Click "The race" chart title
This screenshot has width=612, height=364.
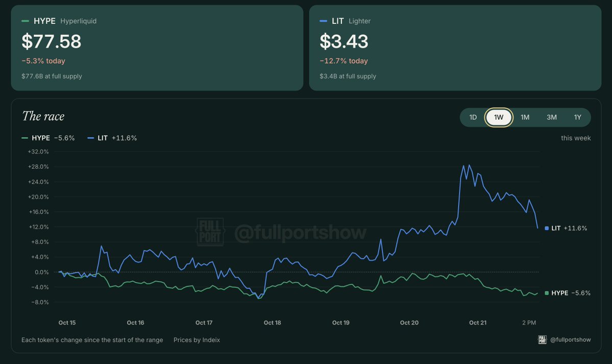(x=43, y=116)
